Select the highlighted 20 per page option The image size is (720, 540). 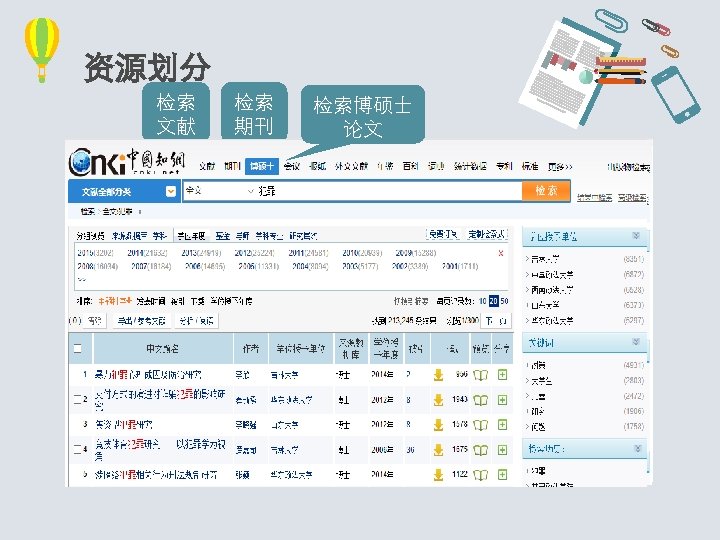point(494,301)
